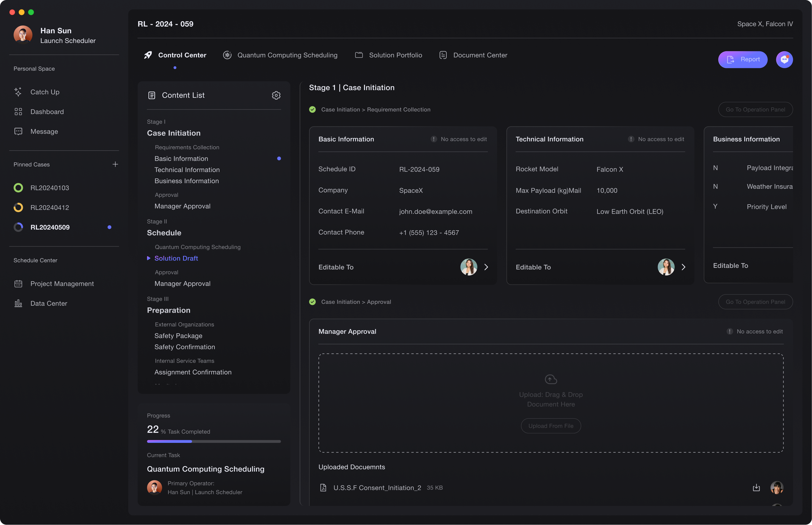812x525 pixels.
Task: Open the Dashboard from the sidebar
Action: click(47, 112)
